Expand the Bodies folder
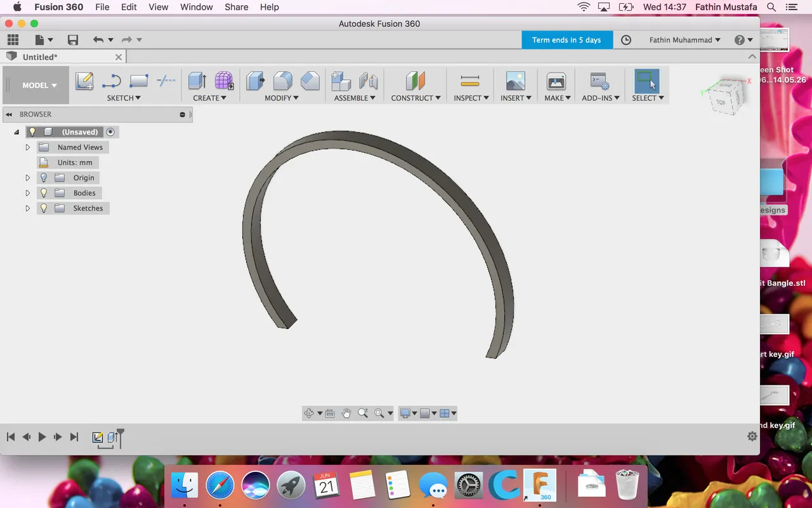 (27, 193)
